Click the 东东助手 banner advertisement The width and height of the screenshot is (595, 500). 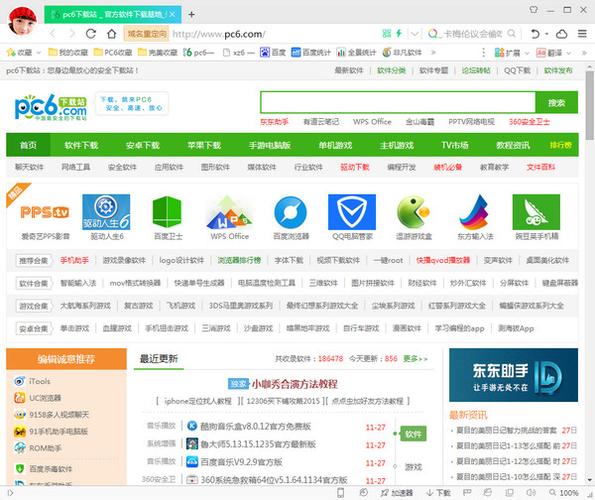513,375
